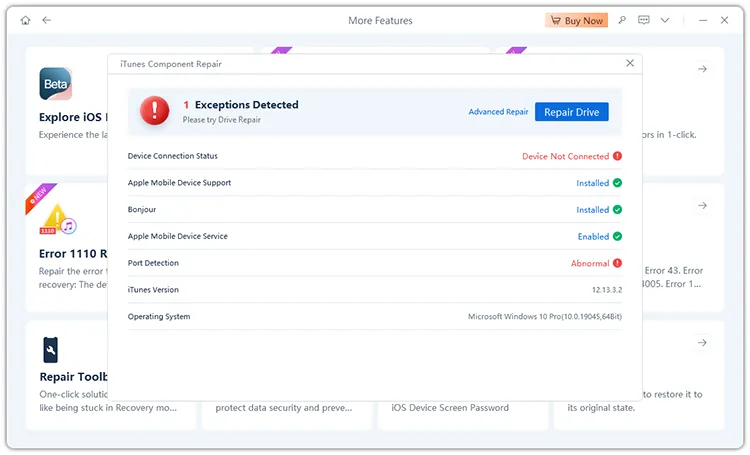Open the key registration icon
The image size is (750, 455).
[x=622, y=20]
